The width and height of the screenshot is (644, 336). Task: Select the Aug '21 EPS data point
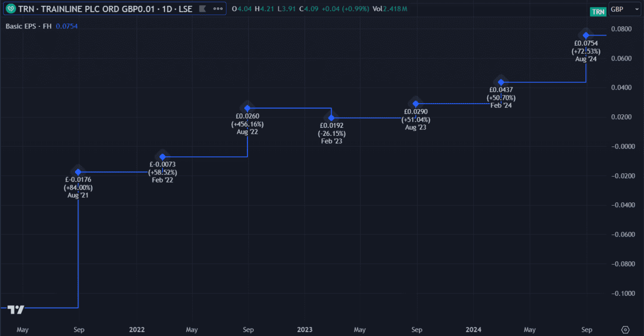pyautogui.click(x=78, y=172)
